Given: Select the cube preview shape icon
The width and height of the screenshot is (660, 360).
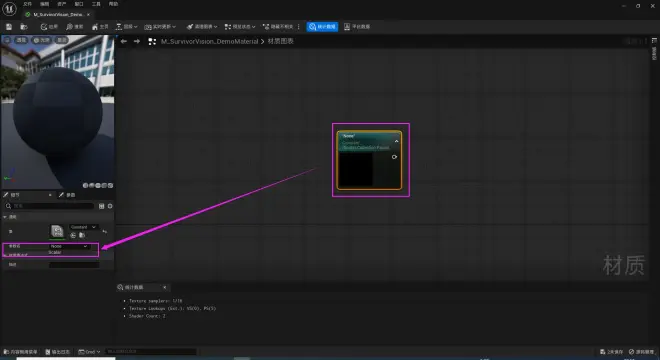Looking at the screenshot, I should pyautogui.click(x=104, y=185).
